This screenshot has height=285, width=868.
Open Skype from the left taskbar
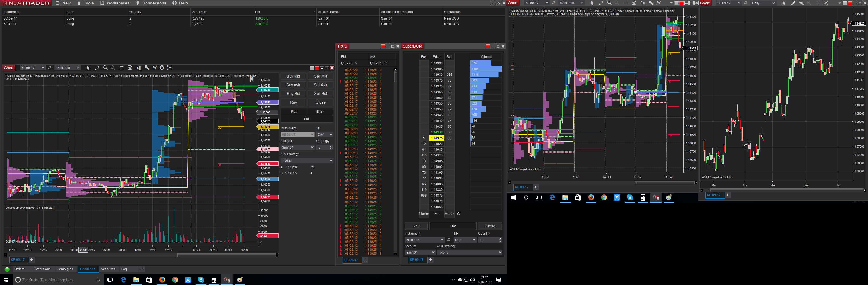tap(201, 280)
